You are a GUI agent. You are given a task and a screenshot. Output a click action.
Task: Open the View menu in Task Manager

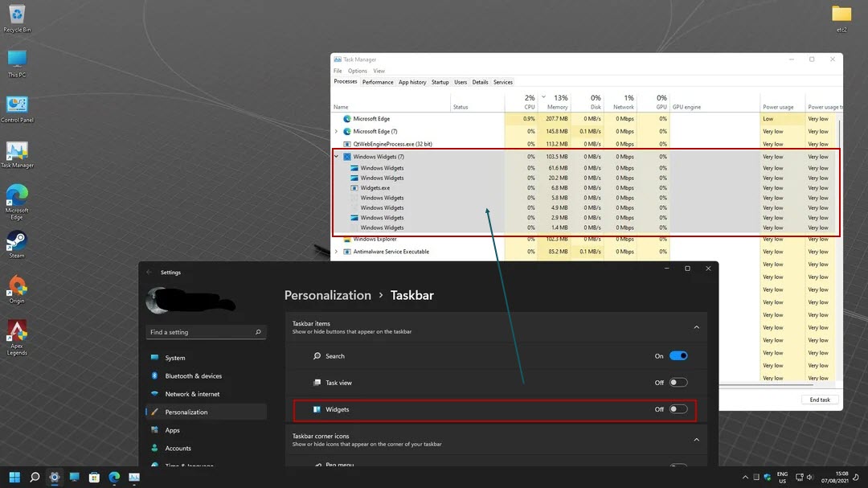(379, 71)
